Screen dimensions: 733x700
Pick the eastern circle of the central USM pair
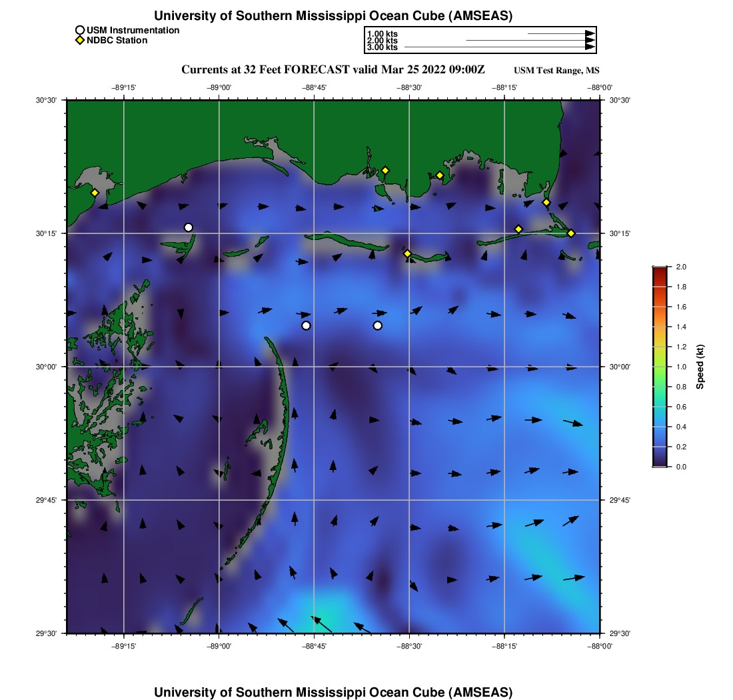click(378, 325)
